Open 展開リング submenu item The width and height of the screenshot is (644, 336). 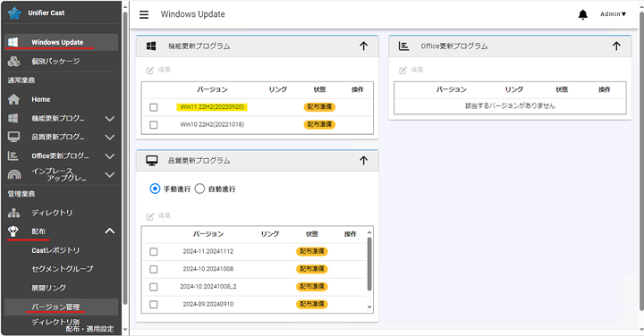(48, 288)
